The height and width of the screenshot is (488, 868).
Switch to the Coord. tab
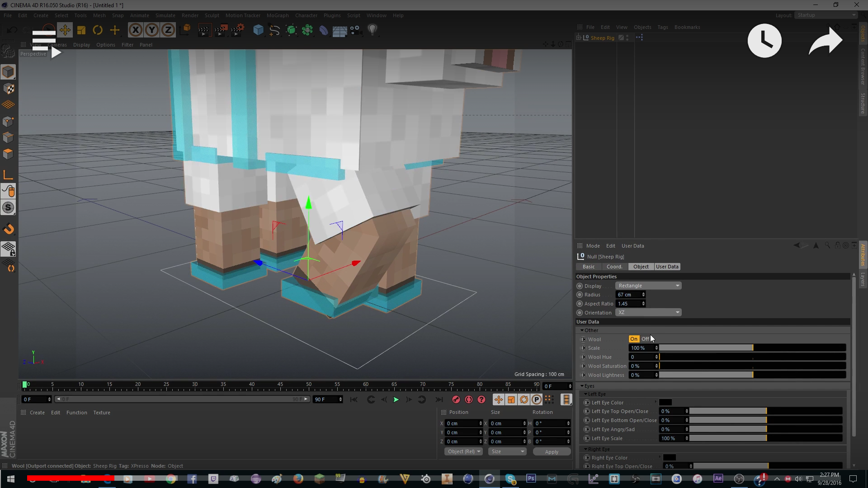pyautogui.click(x=614, y=267)
